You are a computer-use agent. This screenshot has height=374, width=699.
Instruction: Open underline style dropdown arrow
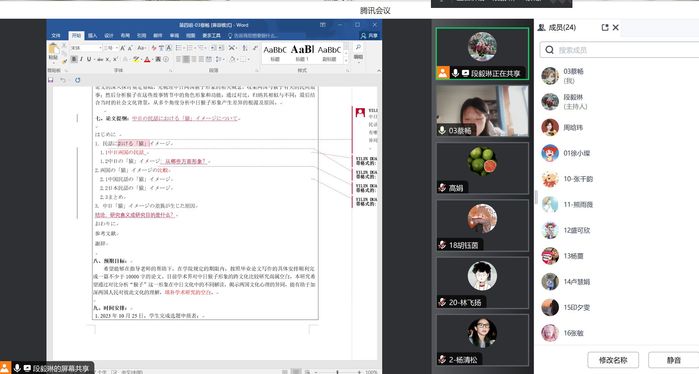point(94,59)
